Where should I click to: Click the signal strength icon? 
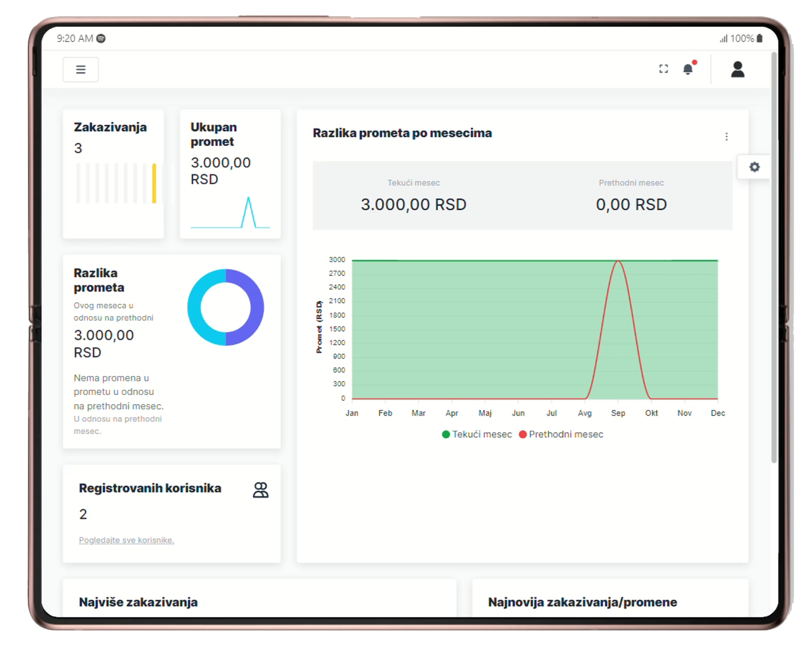pos(724,39)
